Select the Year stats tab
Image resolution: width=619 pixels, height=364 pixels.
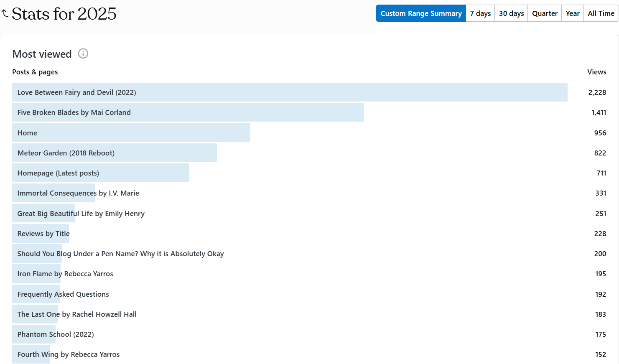[572, 13]
